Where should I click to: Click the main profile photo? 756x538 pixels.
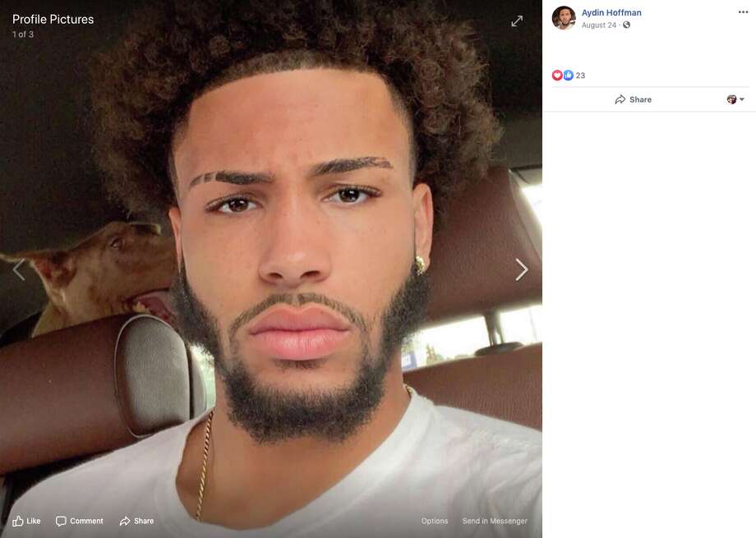[271, 269]
